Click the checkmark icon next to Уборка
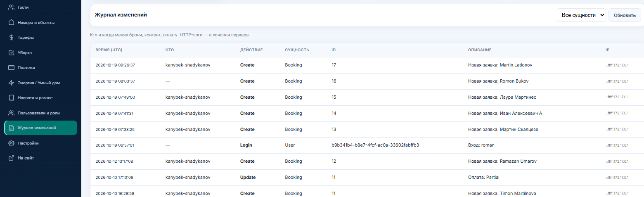644x197 pixels. [12, 52]
